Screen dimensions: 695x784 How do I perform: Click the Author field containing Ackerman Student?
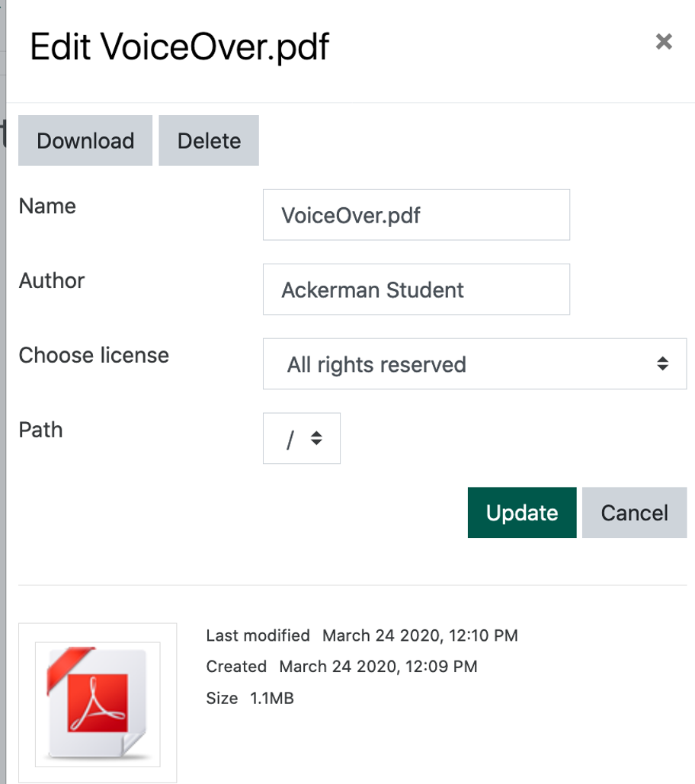click(416, 290)
